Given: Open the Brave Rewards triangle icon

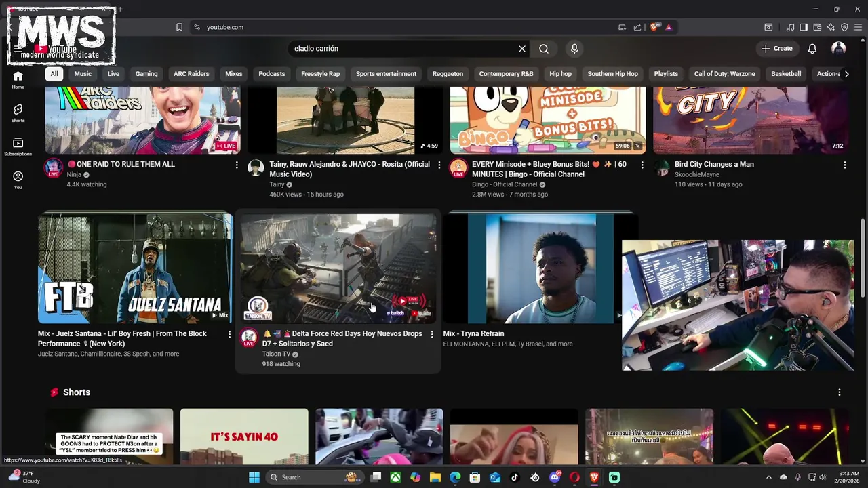Looking at the screenshot, I should point(669,27).
